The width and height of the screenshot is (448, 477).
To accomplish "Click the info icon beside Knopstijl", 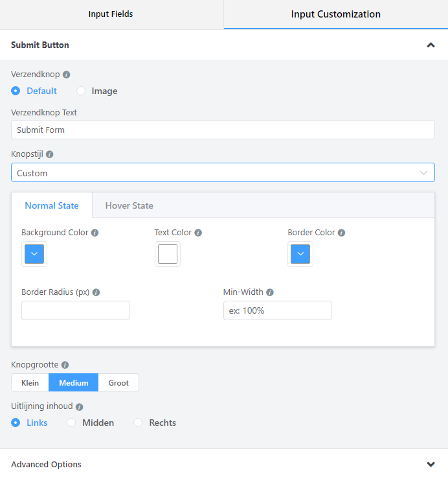I will coord(50,154).
